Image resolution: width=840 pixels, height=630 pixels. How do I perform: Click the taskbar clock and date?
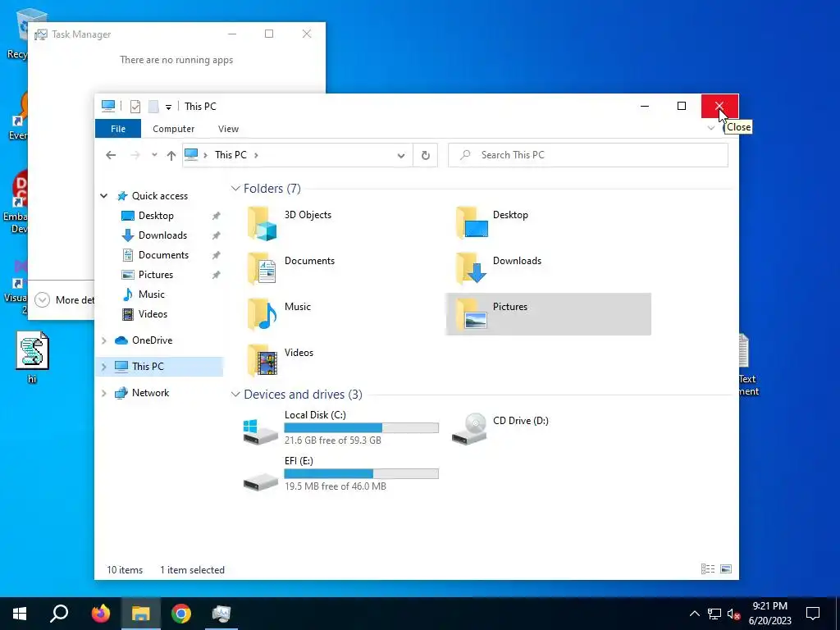point(769,614)
